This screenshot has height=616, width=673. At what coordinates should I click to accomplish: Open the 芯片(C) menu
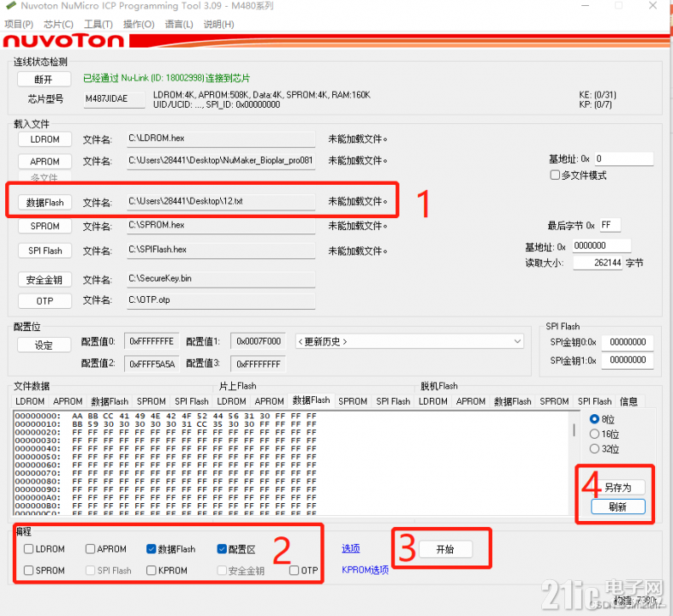58,24
